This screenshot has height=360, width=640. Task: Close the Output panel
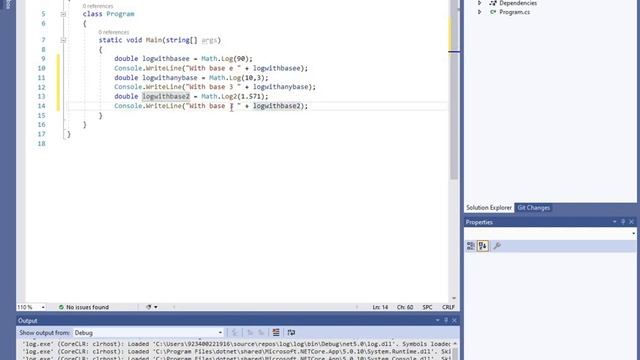pos(454,320)
